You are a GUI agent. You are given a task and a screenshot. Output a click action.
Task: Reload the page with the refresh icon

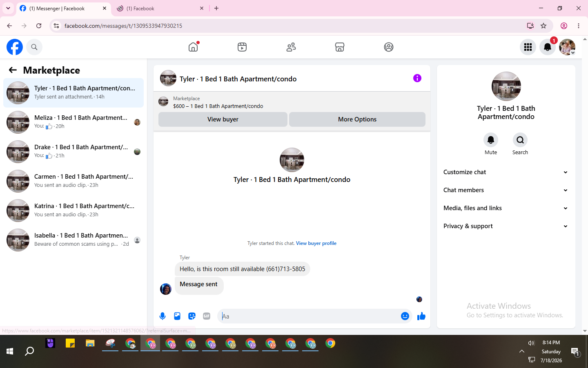click(x=39, y=26)
